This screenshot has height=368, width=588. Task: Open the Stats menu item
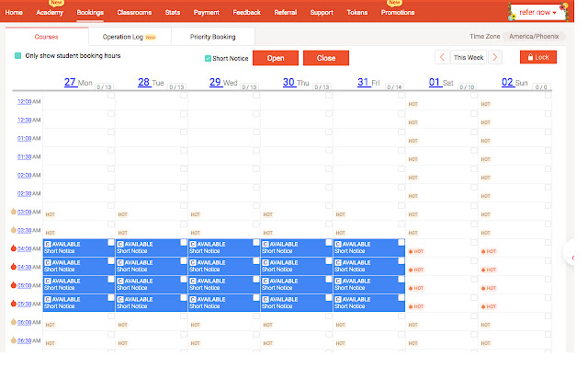point(173,12)
